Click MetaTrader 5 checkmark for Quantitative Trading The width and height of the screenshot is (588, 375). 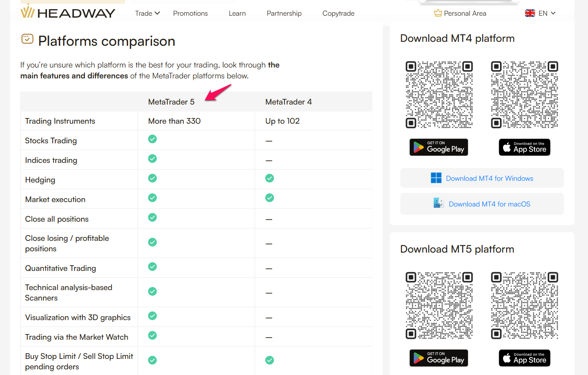point(152,267)
